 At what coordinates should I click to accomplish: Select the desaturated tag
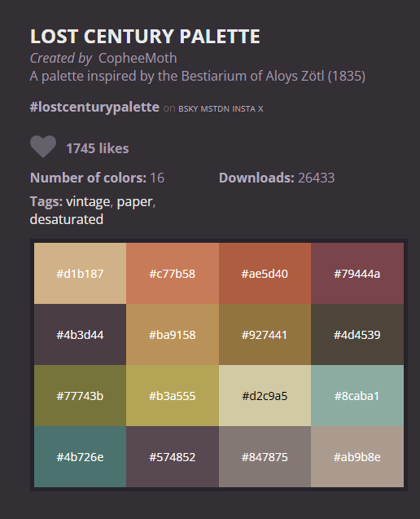(67, 219)
